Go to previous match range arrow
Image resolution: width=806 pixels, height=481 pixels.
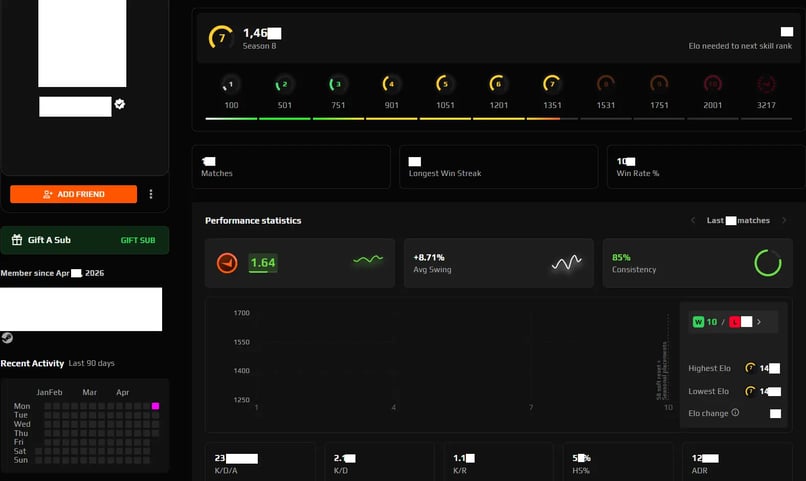click(693, 220)
